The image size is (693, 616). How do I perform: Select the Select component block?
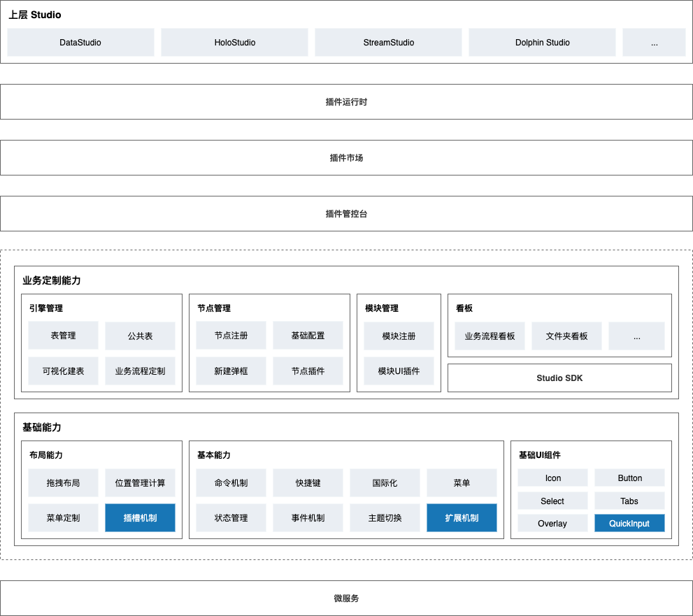pyautogui.click(x=553, y=501)
